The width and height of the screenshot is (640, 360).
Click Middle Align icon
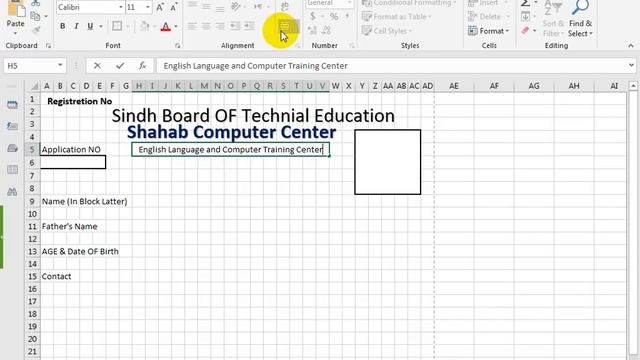pos(206,6)
